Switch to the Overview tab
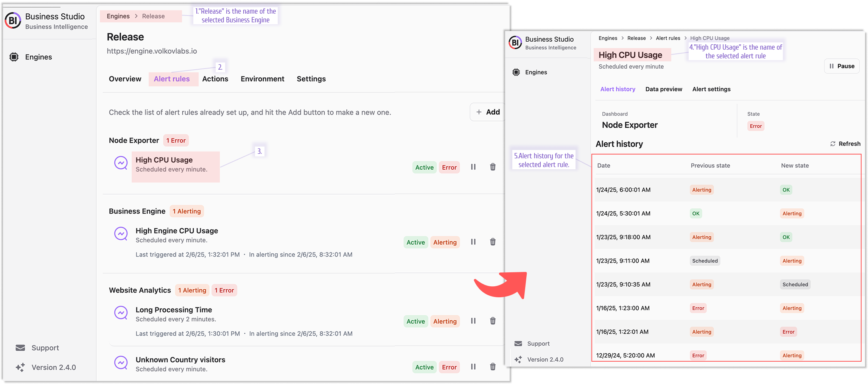This screenshot has height=384, width=868. (125, 79)
